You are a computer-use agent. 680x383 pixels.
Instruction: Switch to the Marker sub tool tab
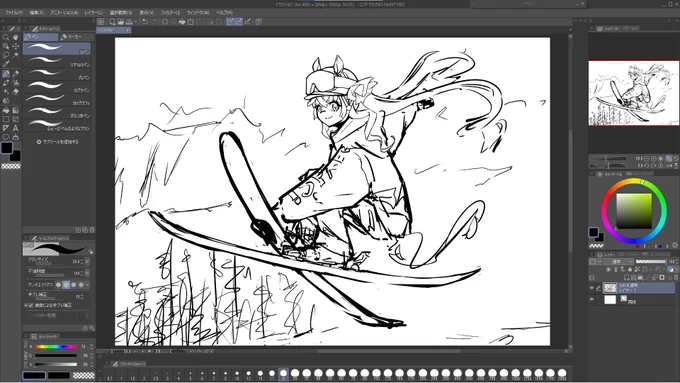[76, 37]
